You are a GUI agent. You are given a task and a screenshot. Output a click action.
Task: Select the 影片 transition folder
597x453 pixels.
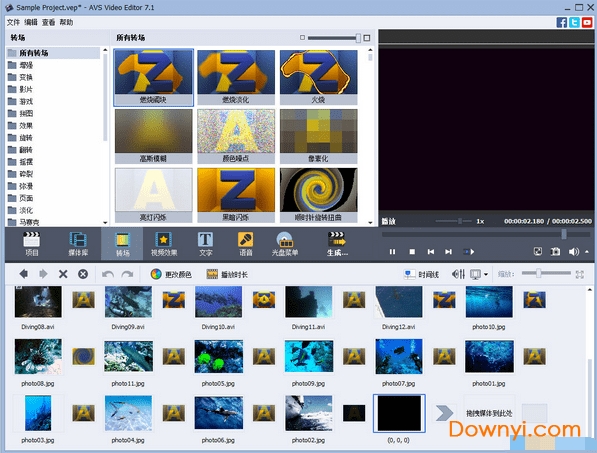click(x=26, y=89)
